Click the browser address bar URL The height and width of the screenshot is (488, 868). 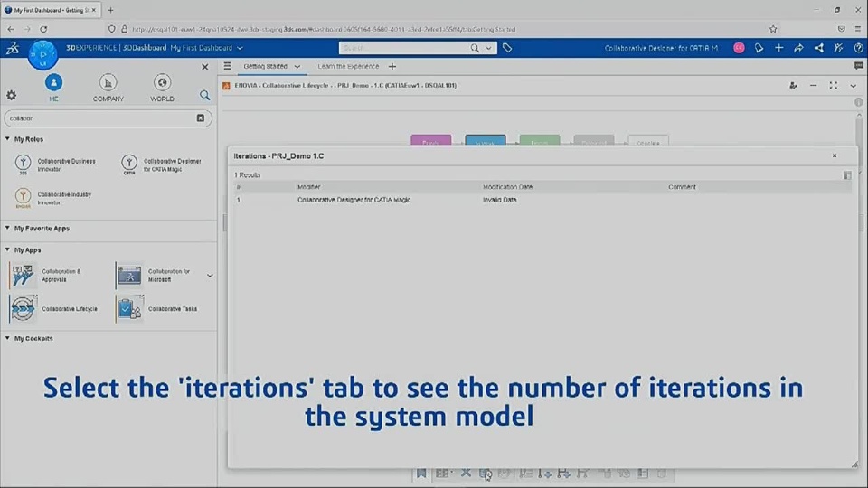324,29
